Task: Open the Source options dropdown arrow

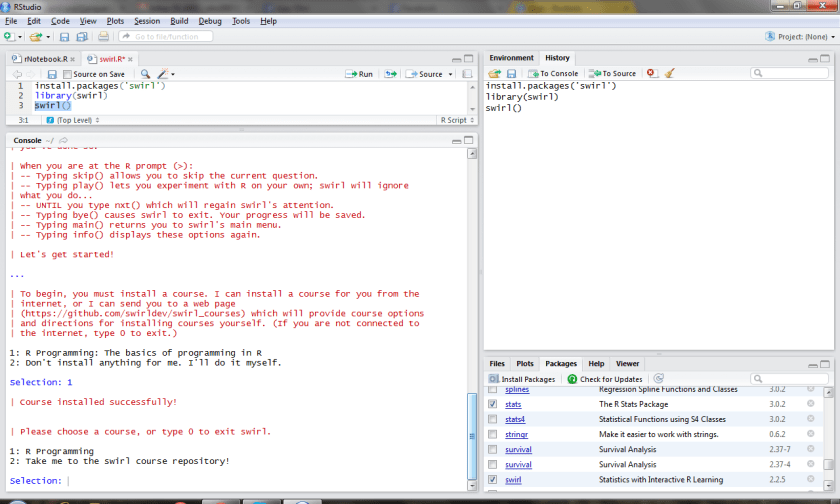Action: (x=451, y=74)
